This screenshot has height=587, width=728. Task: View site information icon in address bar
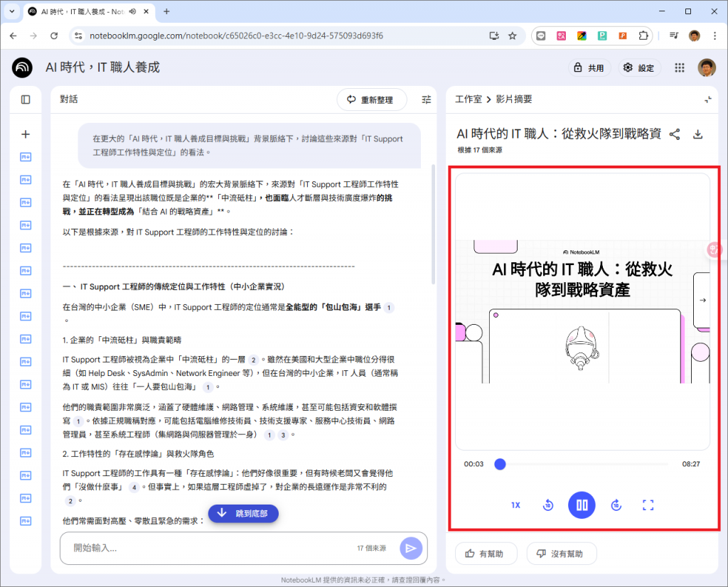pos(78,36)
